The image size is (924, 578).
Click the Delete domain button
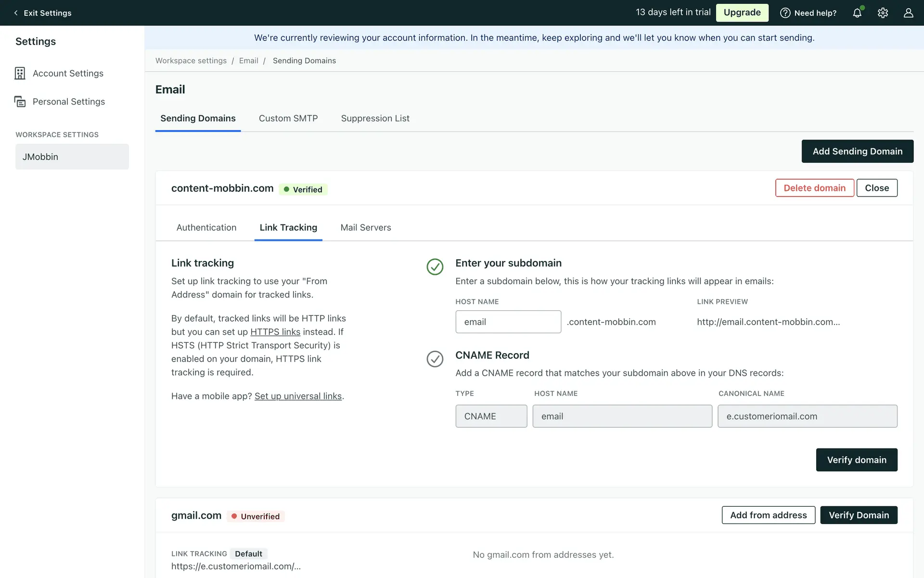pyautogui.click(x=814, y=188)
